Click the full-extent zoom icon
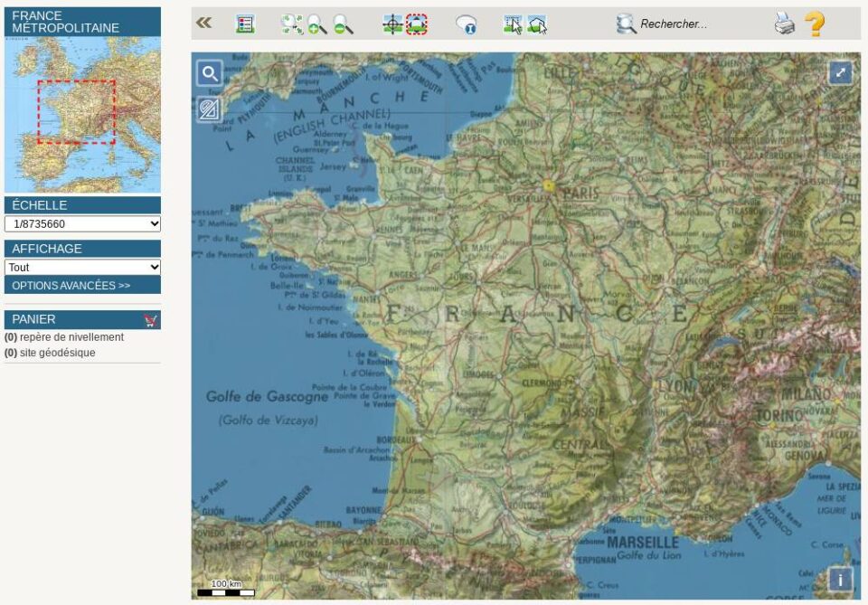868x605 pixels. point(291,24)
